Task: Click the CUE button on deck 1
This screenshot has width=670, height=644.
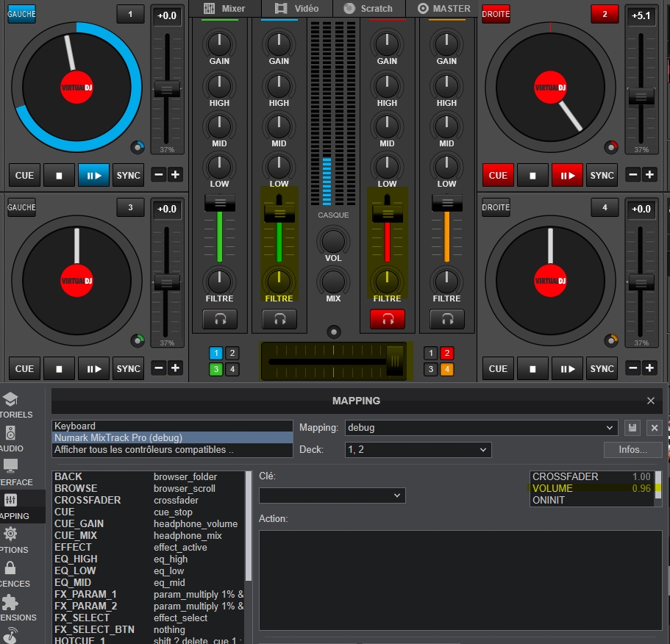Action: coord(24,175)
